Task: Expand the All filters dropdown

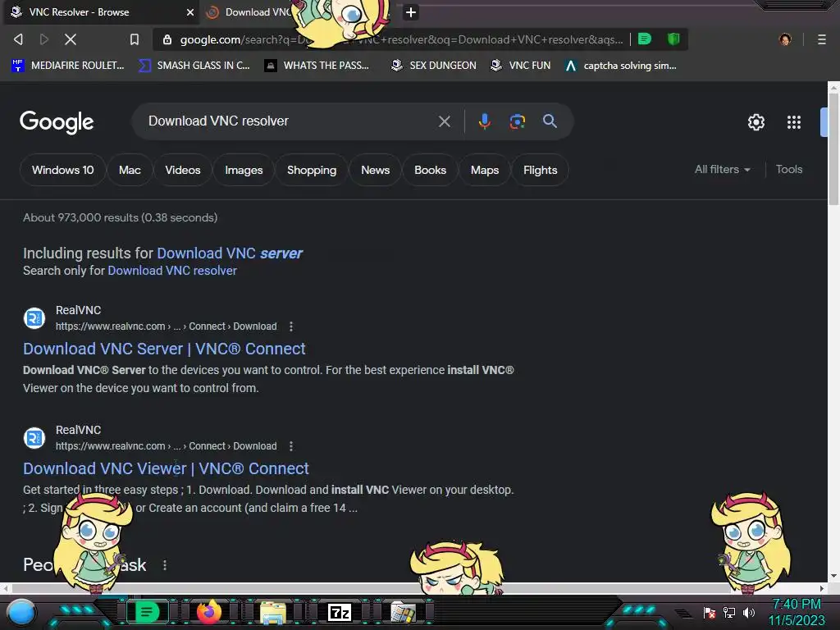Action: (x=722, y=169)
